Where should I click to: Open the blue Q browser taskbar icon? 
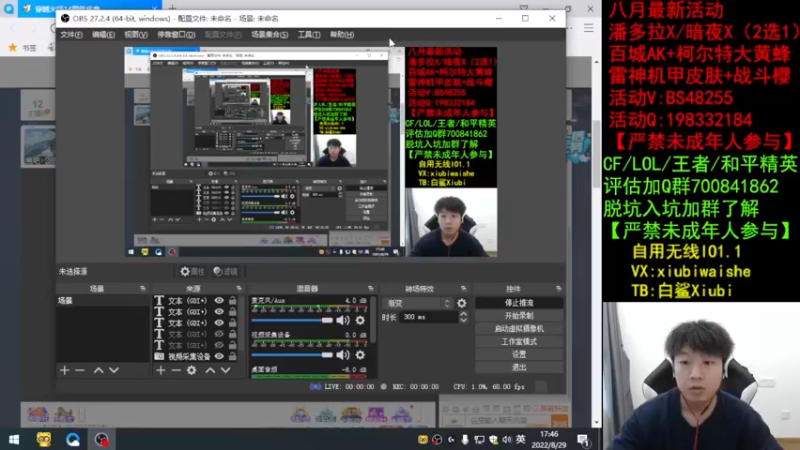72,439
